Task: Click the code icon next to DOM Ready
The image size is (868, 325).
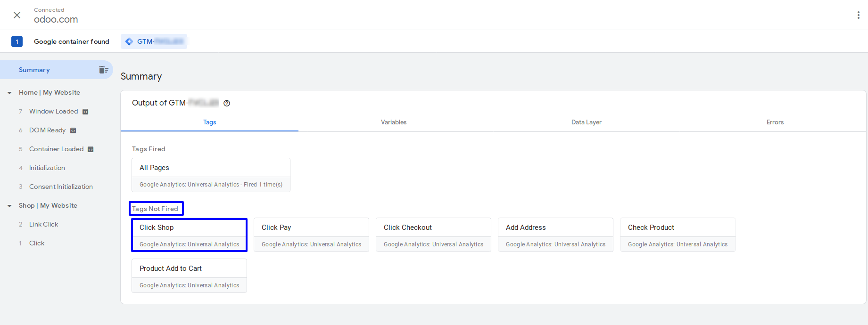Action: tap(73, 130)
